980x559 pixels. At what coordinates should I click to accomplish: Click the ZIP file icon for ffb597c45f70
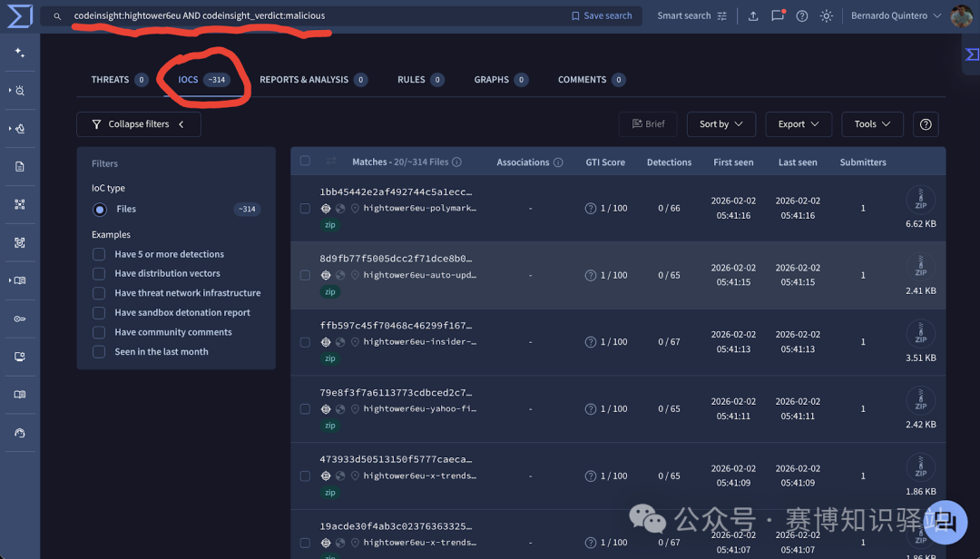click(x=921, y=334)
